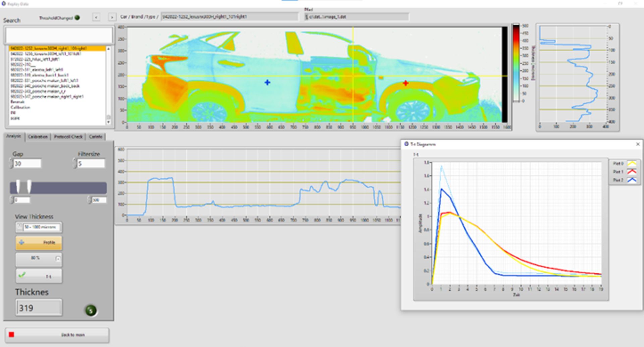Toggle the Profile button
Screen dimensions: 644x347
click(39, 242)
